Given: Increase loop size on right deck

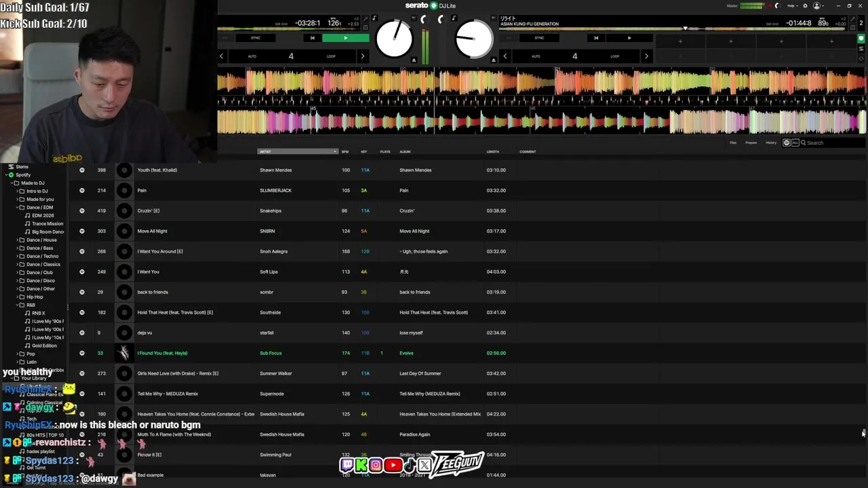Looking at the screenshot, I should point(646,56).
